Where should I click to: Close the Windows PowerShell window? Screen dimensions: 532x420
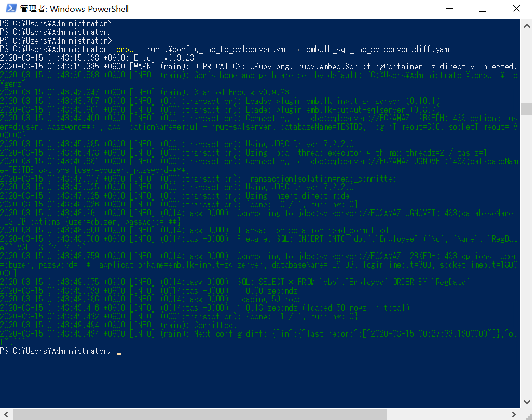(516, 9)
